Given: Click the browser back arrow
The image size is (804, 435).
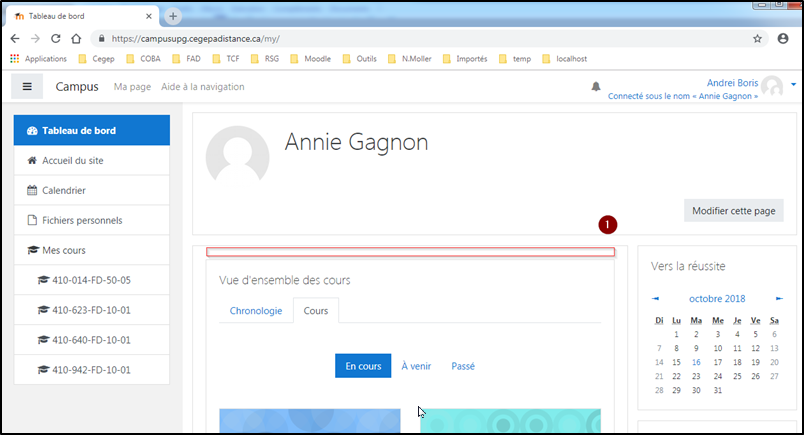Looking at the screenshot, I should tap(16, 39).
